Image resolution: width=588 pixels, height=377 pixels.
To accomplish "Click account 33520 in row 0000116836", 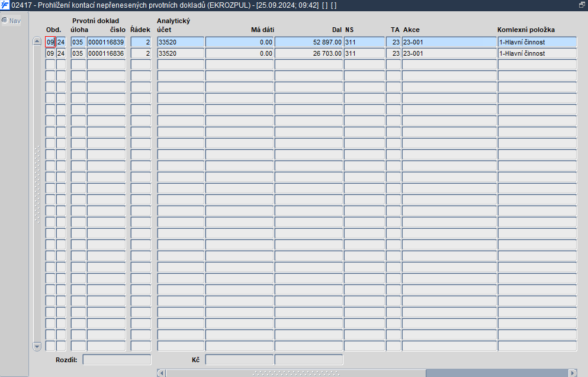I will tap(181, 53).
